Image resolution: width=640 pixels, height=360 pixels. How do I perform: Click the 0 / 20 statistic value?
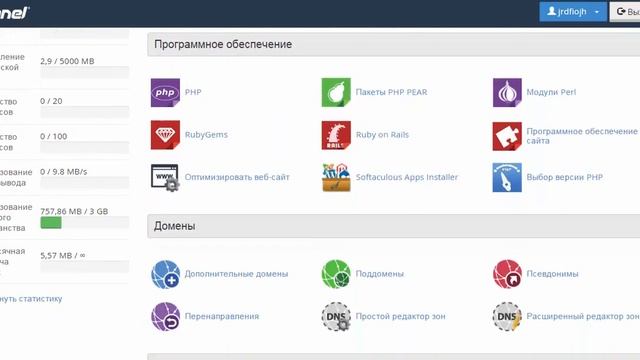click(51, 101)
